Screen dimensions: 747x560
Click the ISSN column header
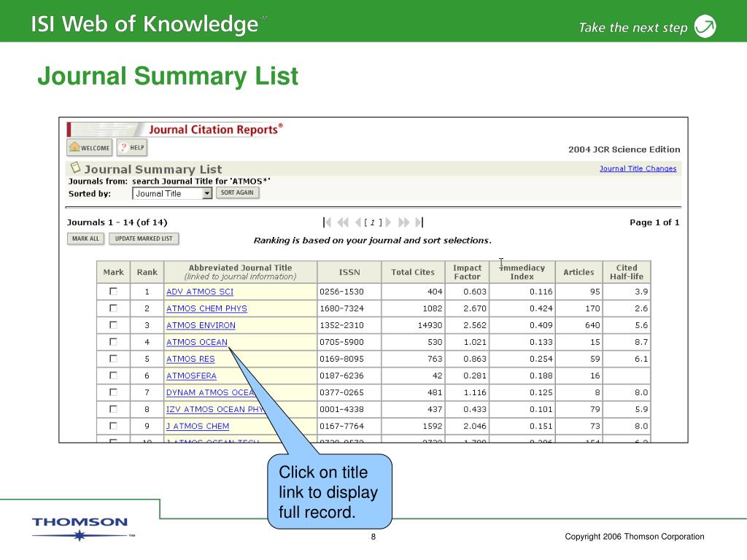tap(349, 272)
